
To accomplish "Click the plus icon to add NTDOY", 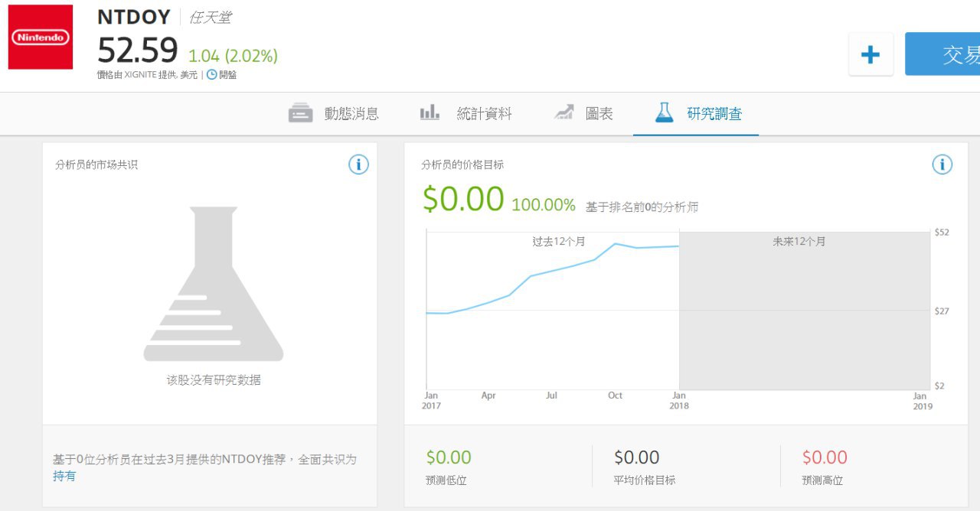I will (x=871, y=54).
